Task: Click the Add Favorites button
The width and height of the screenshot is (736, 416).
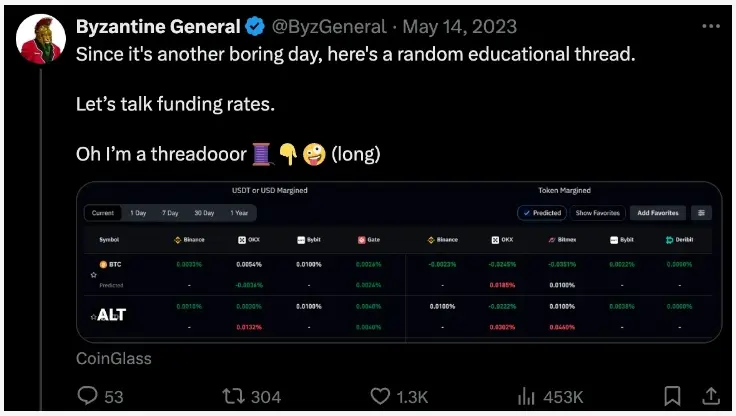Action: pos(657,213)
